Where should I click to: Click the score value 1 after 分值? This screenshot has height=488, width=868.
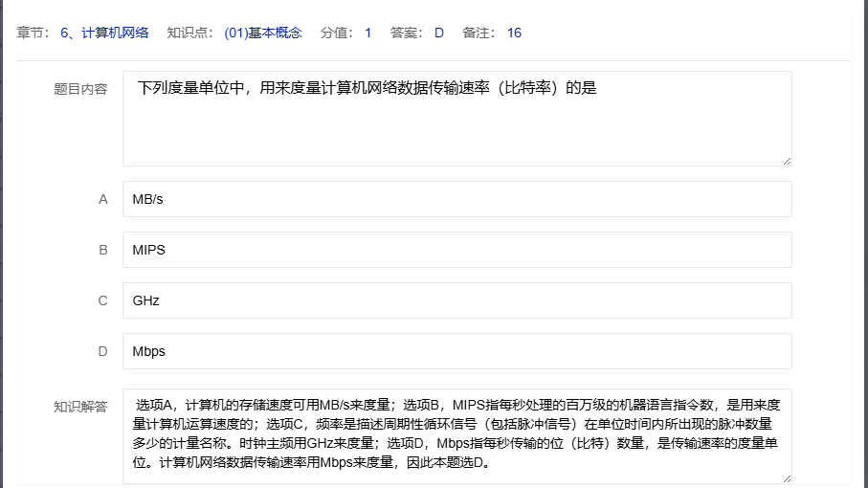pos(368,33)
